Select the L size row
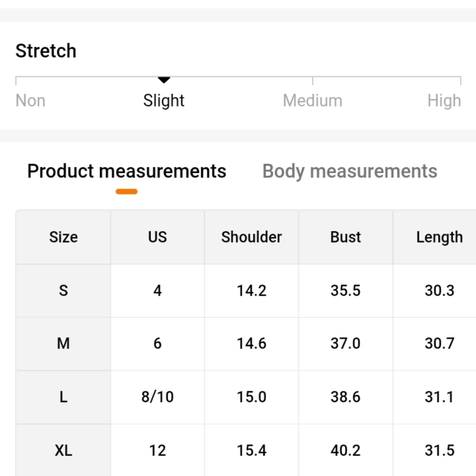This screenshot has height=476, width=476. coord(246,397)
